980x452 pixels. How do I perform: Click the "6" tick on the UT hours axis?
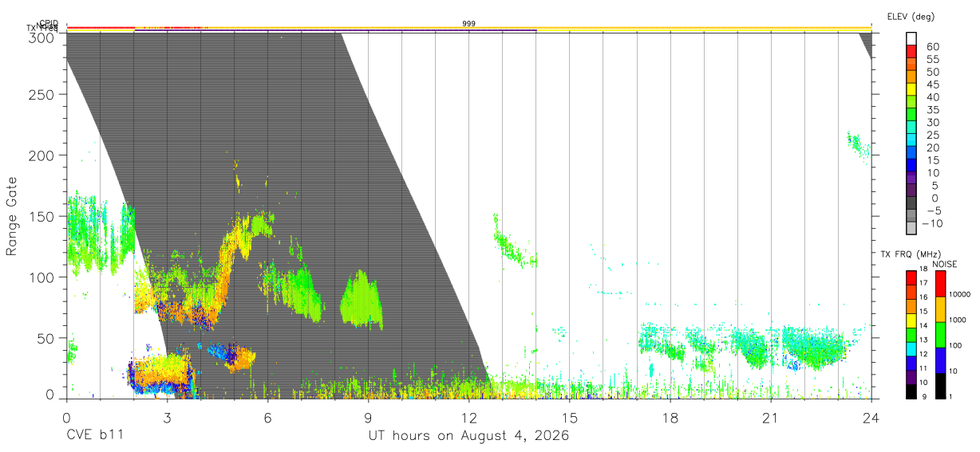click(267, 418)
